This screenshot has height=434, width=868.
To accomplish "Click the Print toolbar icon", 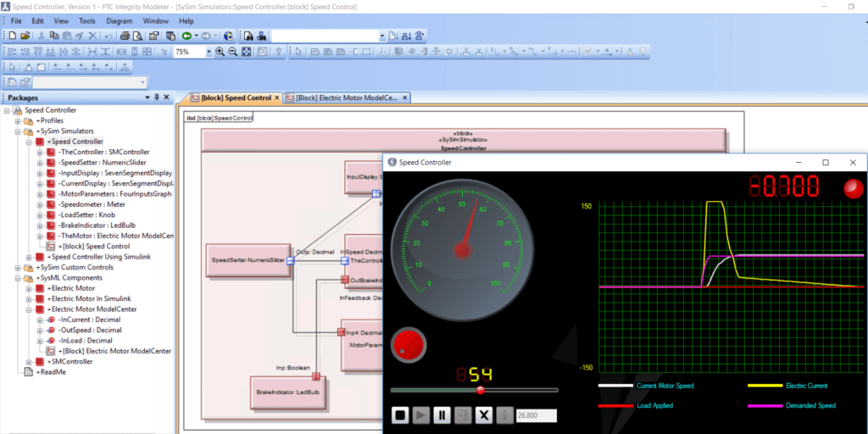I will click(x=125, y=36).
